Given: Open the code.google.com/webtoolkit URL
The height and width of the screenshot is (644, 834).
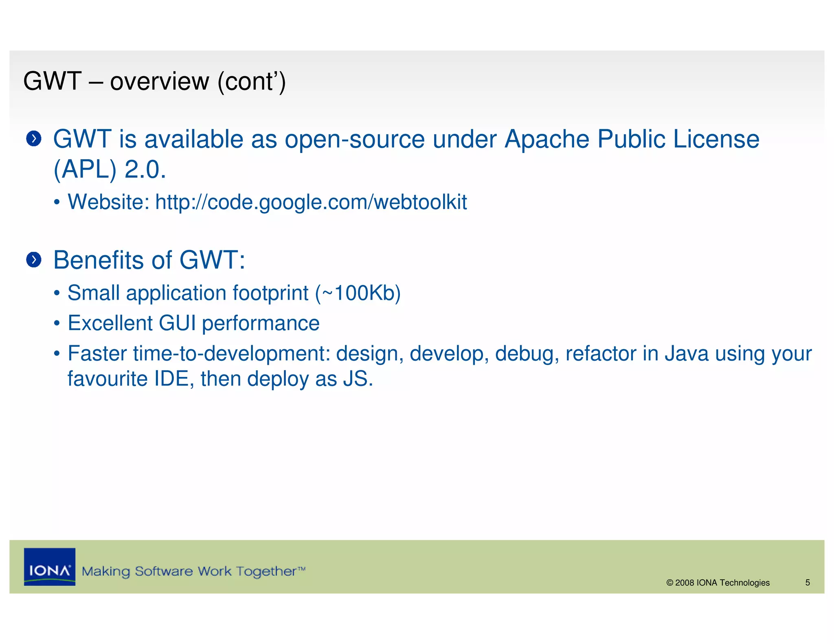Looking at the screenshot, I should [x=311, y=202].
